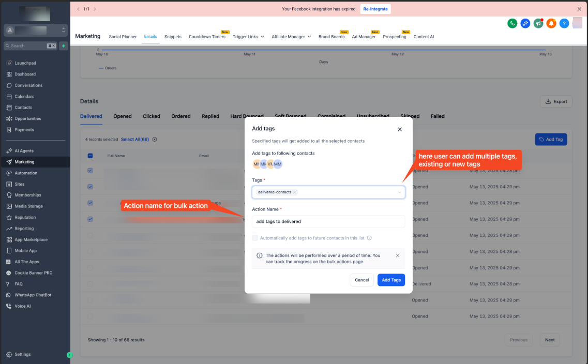Click the green lightning quick-action icon

click(x=64, y=45)
